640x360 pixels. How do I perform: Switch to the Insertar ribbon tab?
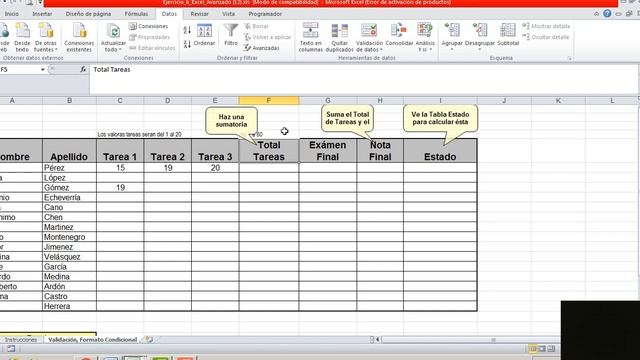click(x=42, y=14)
